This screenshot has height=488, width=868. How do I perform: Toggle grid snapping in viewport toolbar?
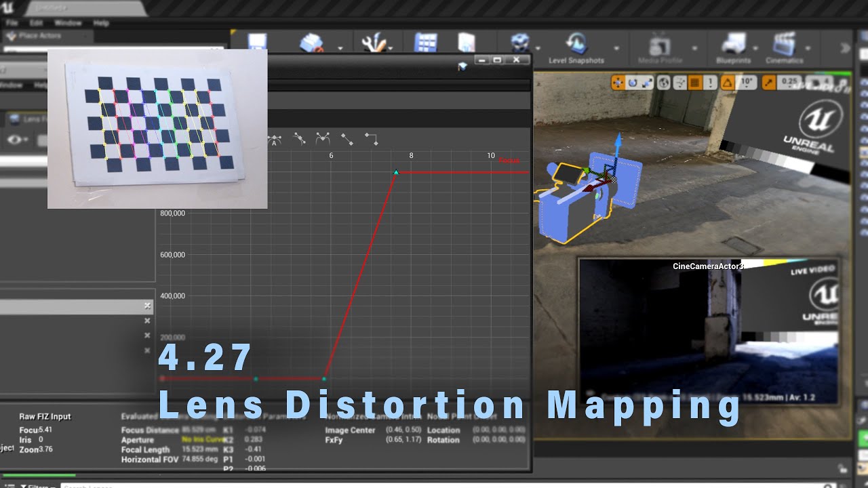coord(694,83)
